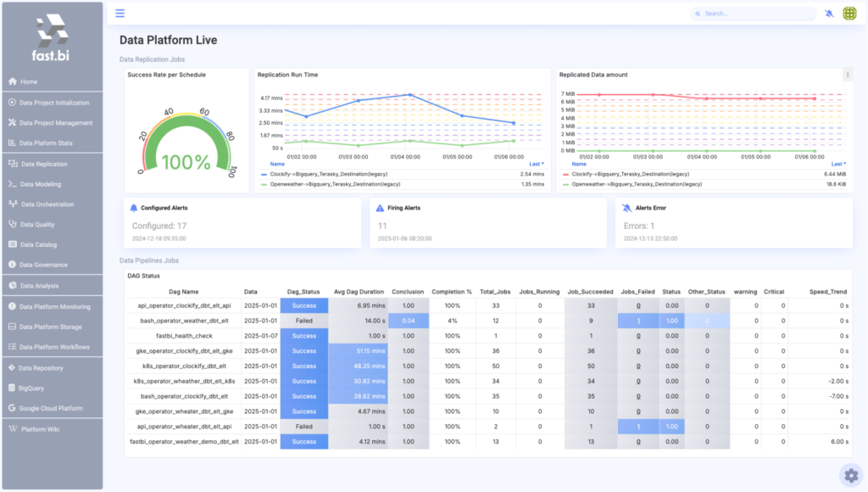
Task: Toggle the sidebar hamburger menu icon
Action: (120, 13)
